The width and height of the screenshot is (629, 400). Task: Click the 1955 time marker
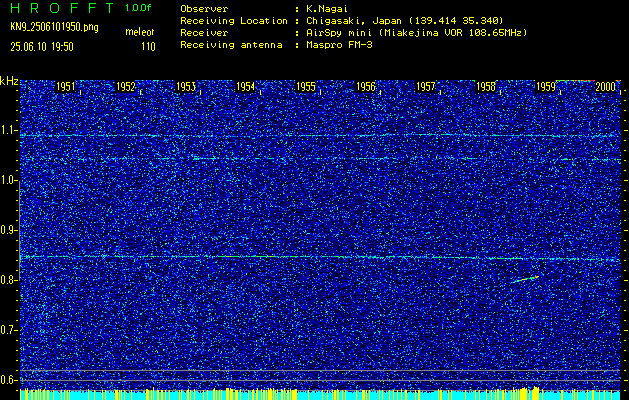point(306,87)
